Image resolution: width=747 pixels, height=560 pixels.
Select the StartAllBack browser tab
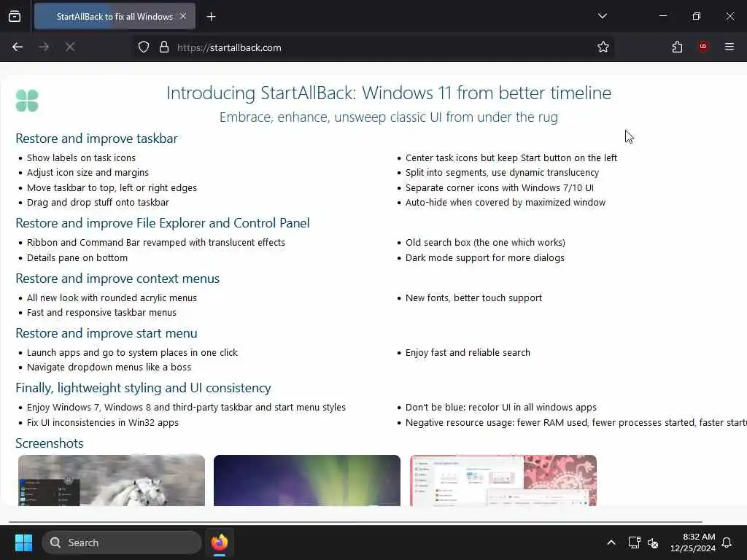coord(115,16)
